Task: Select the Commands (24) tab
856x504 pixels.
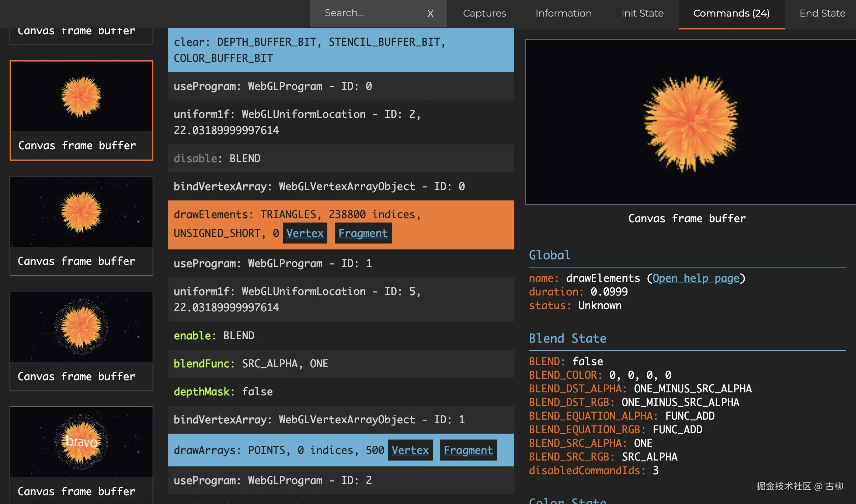Action: pyautogui.click(x=731, y=13)
